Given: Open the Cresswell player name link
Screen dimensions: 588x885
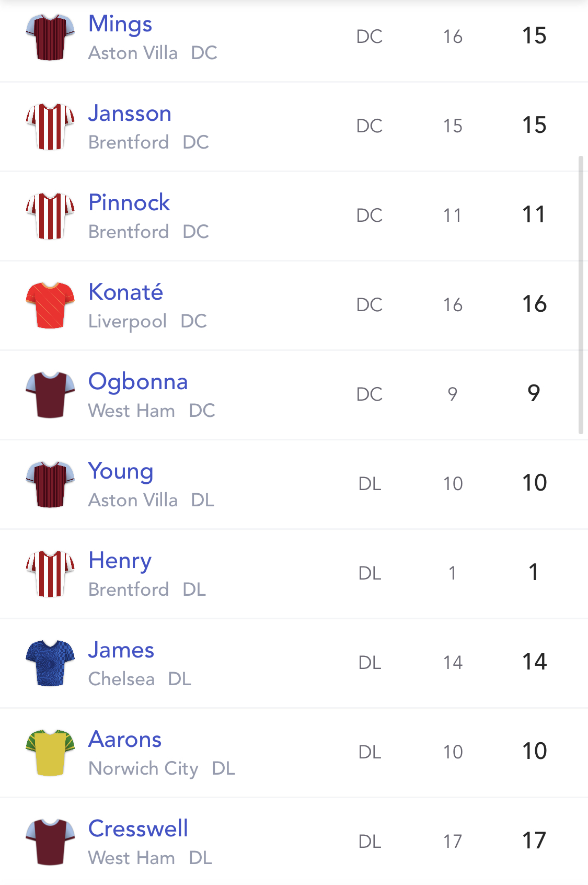Looking at the screenshot, I should [x=138, y=829].
